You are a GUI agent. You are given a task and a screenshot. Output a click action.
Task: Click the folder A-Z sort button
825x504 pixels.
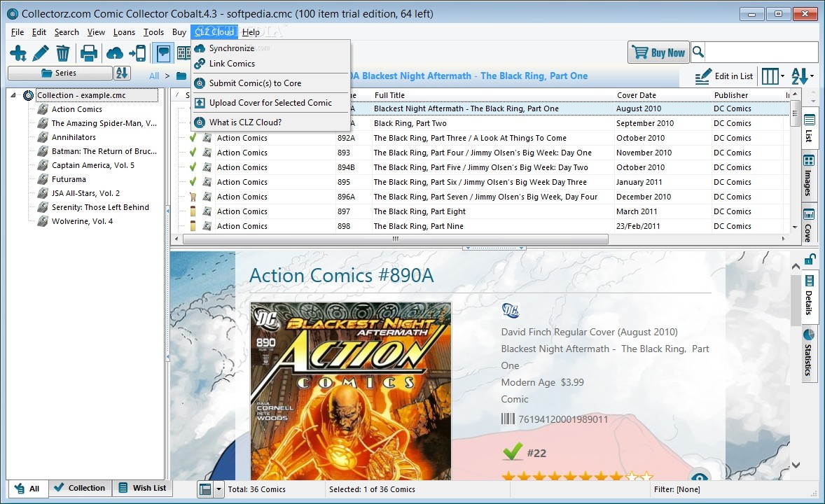122,73
